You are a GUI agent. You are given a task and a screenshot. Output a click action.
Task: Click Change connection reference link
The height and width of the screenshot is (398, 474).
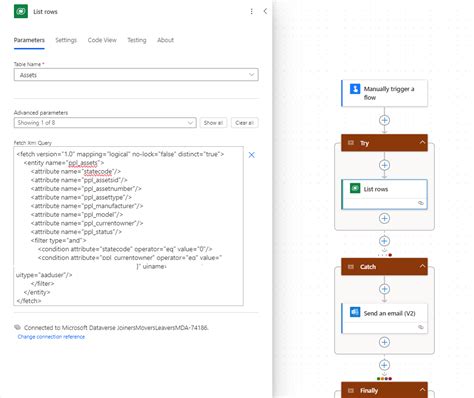[51, 337]
